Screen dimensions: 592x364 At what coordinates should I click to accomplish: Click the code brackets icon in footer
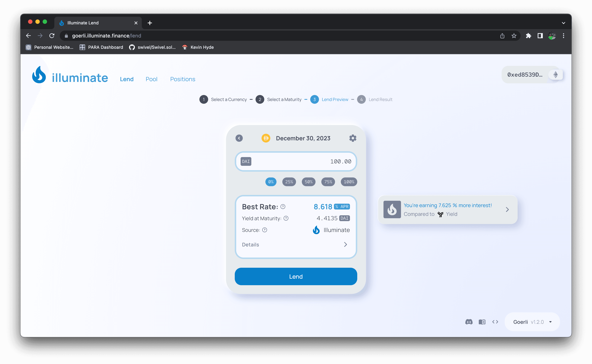coord(495,322)
